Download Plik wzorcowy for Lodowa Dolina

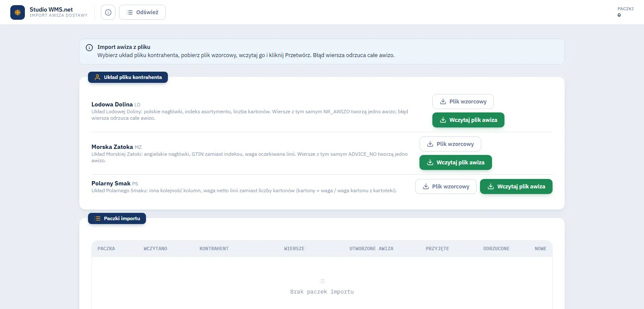click(x=463, y=102)
